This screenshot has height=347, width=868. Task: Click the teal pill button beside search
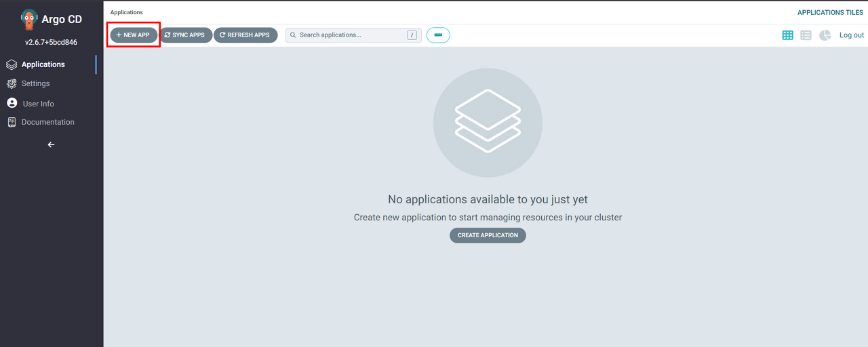pyautogui.click(x=438, y=35)
